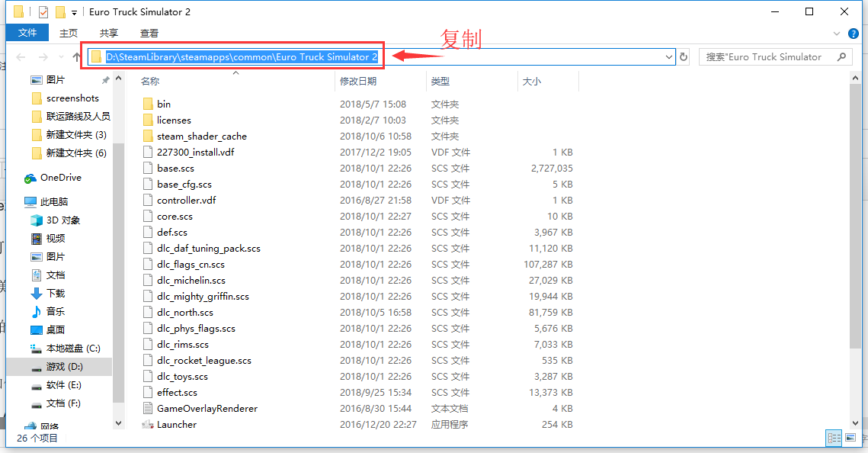
Task: Click the Properties checkmark icon in title bar
Action: point(43,11)
